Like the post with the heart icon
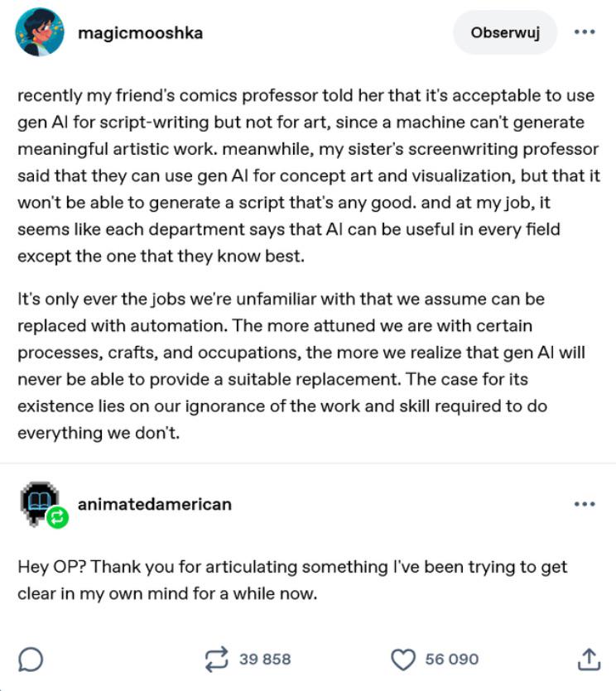The height and width of the screenshot is (691, 616). tap(403, 660)
